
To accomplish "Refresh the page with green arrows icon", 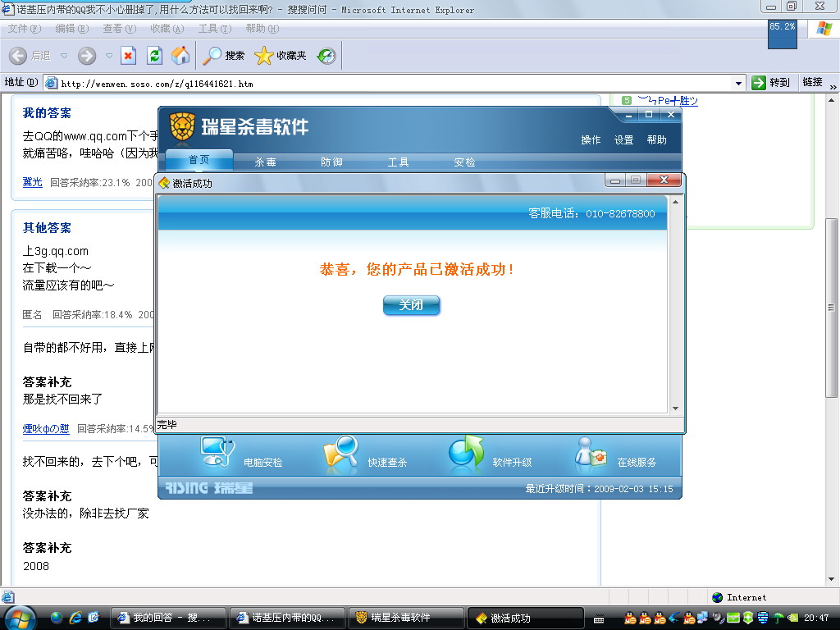I will coord(155,56).
